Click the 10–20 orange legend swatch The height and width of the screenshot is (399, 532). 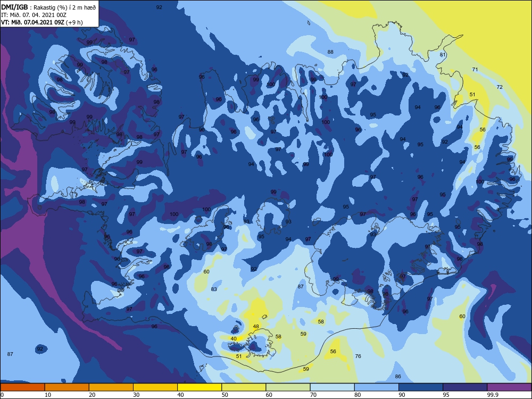click(x=67, y=387)
